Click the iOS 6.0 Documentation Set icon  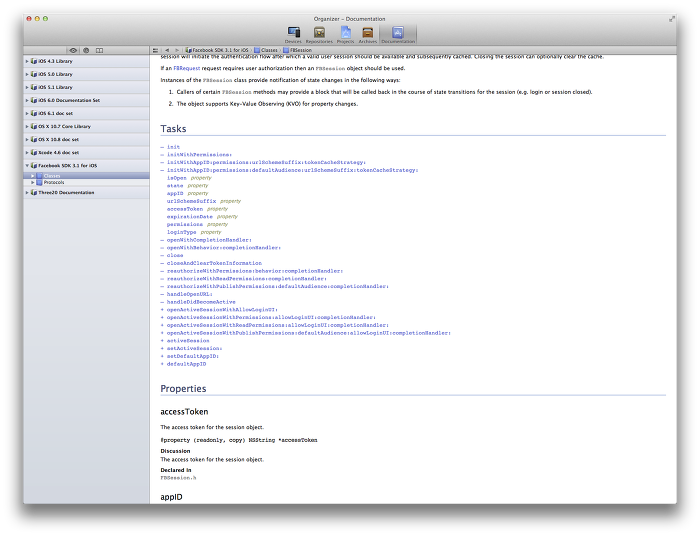pyautogui.click(x=34, y=100)
